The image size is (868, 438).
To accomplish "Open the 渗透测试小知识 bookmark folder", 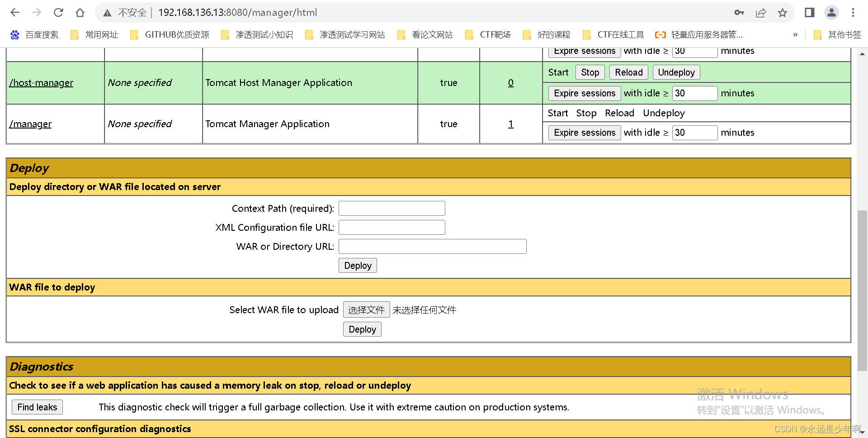I will tap(257, 35).
